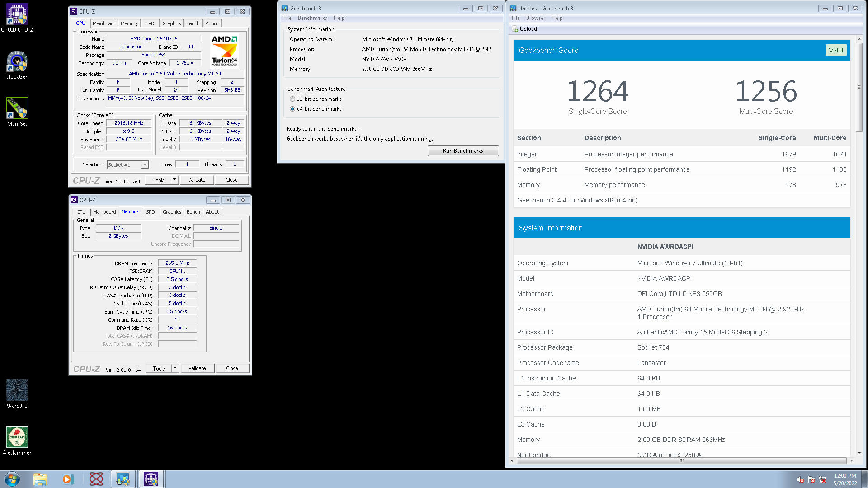The width and height of the screenshot is (868, 488).
Task: Open About tab in bottom CPU-Z window
Action: click(x=212, y=212)
